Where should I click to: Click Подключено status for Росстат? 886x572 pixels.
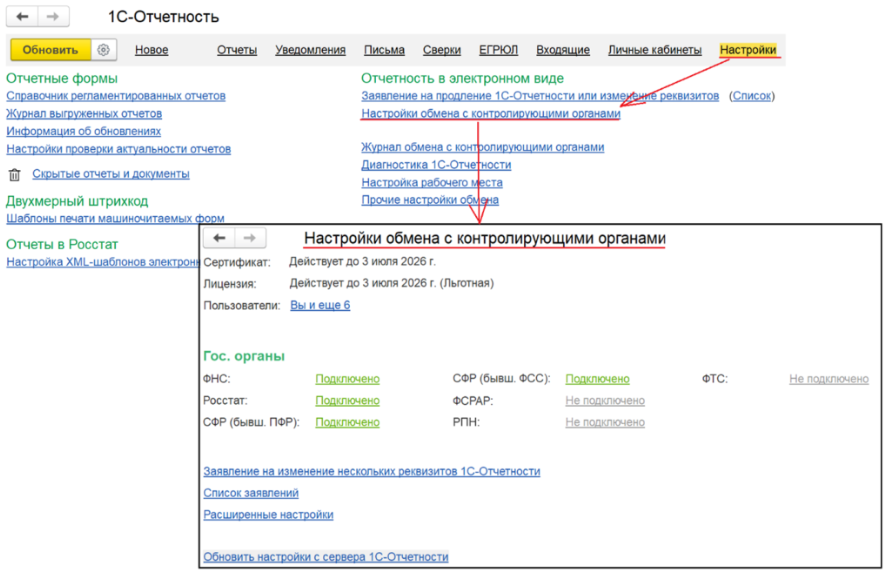tap(348, 400)
